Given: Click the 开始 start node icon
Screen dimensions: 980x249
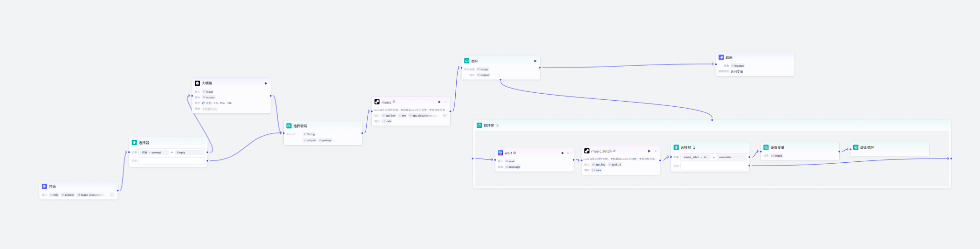Looking at the screenshot, I should pos(44,187).
